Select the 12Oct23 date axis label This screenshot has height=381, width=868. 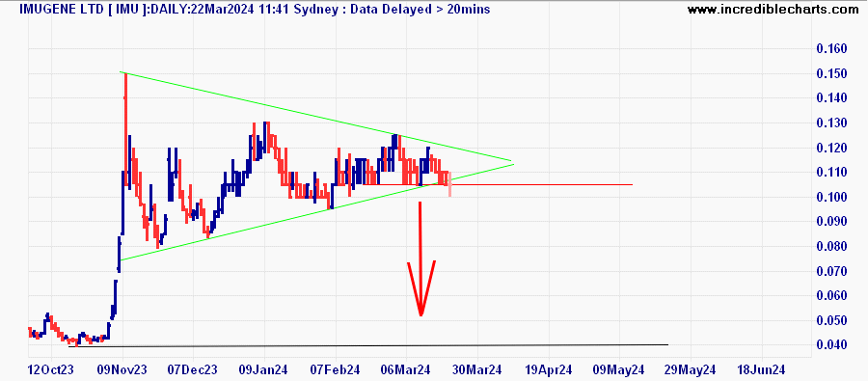point(51,369)
